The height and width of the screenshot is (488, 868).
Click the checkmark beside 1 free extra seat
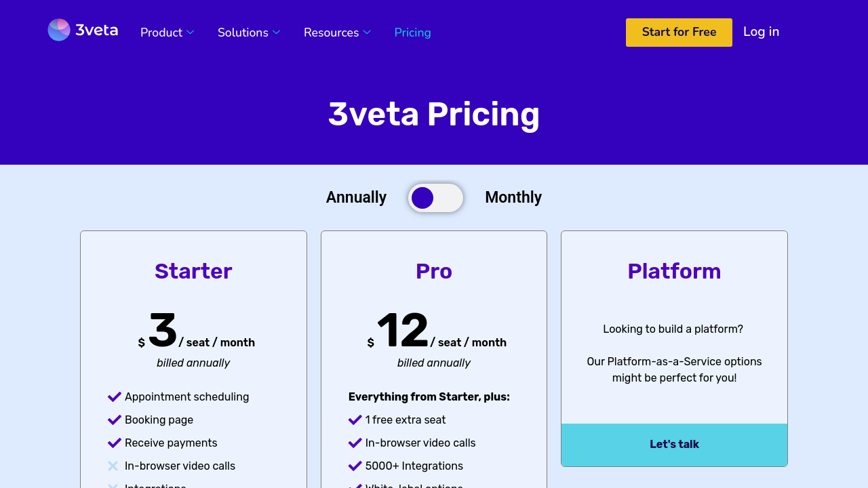tap(355, 420)
